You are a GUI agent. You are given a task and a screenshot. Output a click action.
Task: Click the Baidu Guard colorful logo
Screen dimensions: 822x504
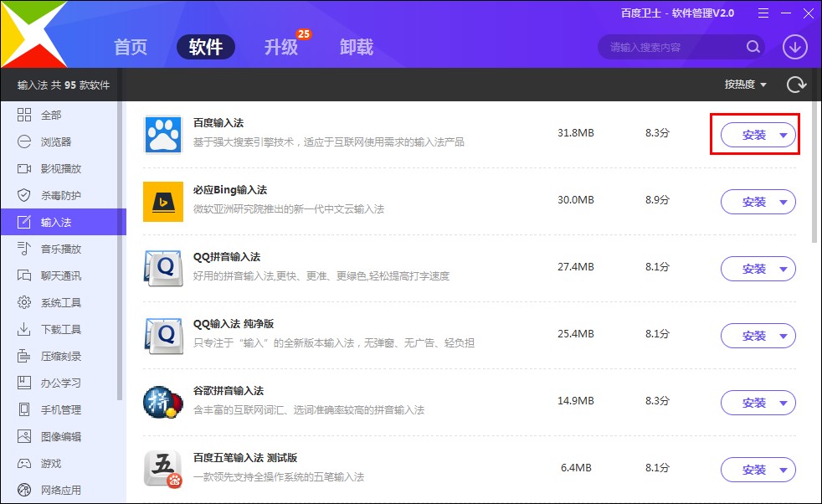[x=33, y=33]
